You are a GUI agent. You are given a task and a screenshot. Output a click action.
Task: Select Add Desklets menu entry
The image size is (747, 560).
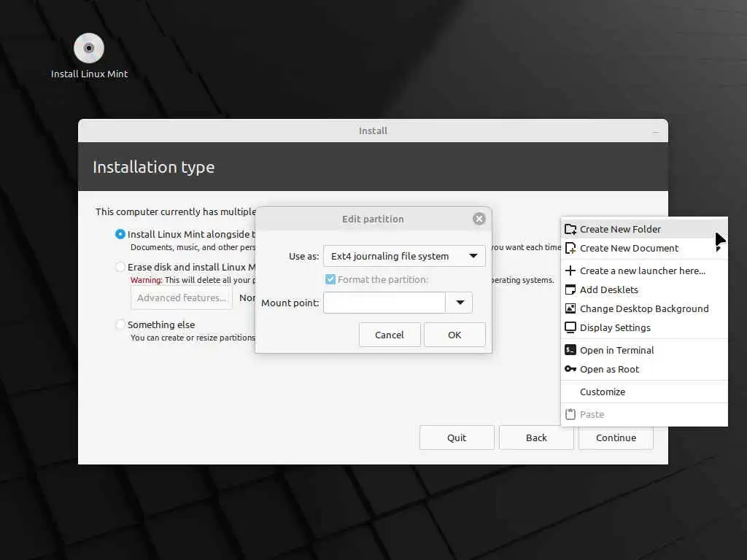point(644,290)
